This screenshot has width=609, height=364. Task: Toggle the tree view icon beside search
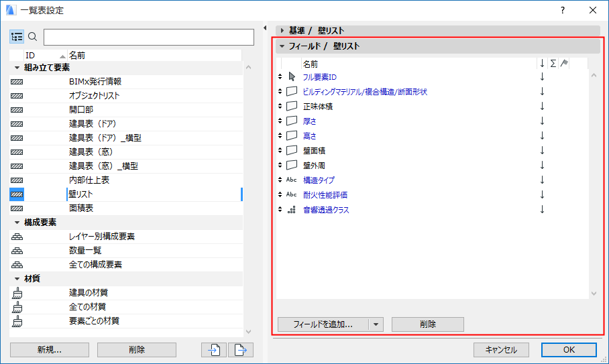click(17, 37)
